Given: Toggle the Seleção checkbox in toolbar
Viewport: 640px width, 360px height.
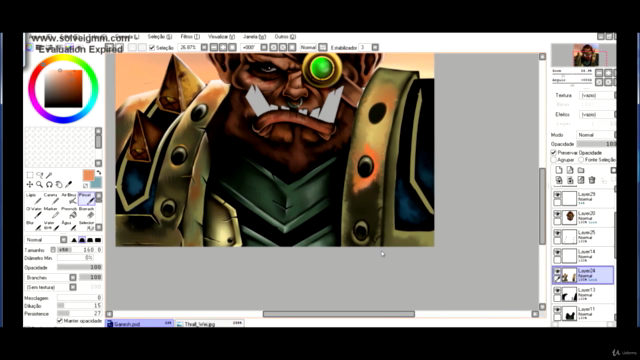Looking at the screenshot, I should [152, 48].
